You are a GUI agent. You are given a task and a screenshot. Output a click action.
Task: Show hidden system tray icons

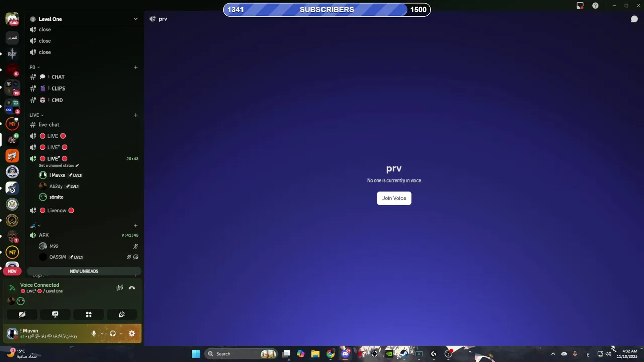pos(553,354)
